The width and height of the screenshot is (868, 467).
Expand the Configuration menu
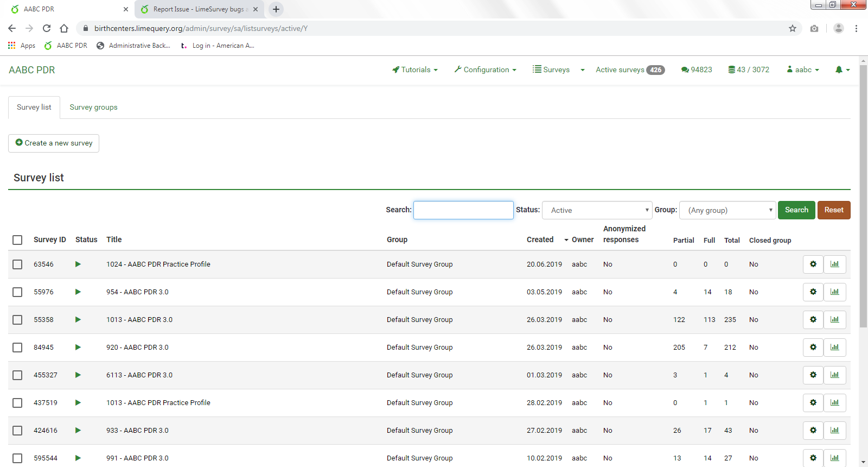click(x=485, y=70)
